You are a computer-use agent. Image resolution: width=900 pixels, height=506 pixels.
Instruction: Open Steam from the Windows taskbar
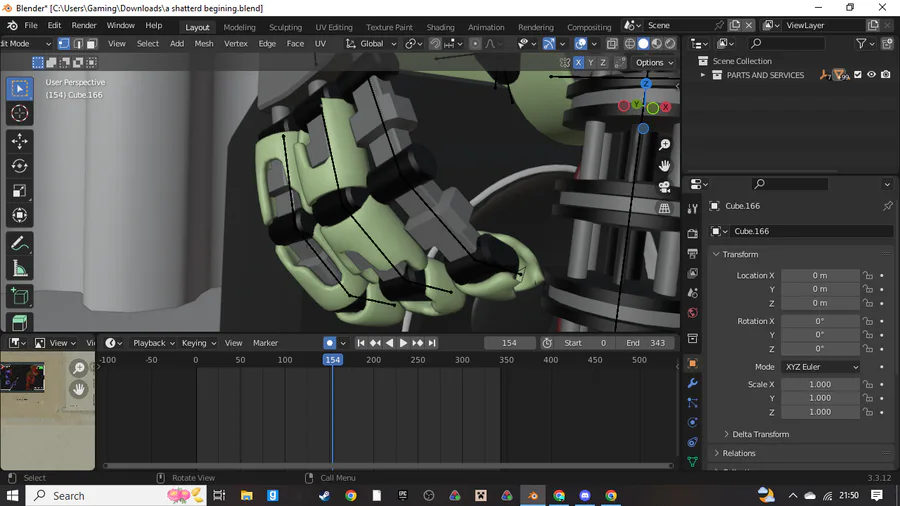325,495
